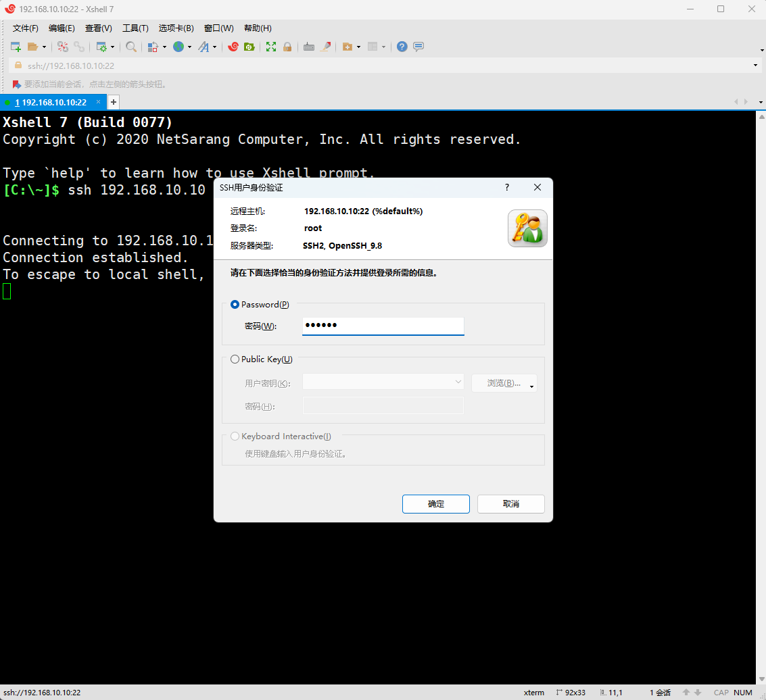The image size is (766, 700).
Task: Click the New Session toolbar icon
Action: [16, 47]
